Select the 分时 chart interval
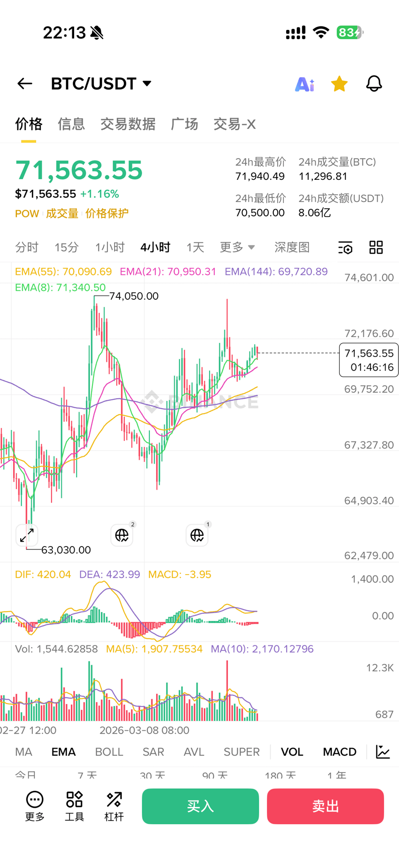 (27, 247)
